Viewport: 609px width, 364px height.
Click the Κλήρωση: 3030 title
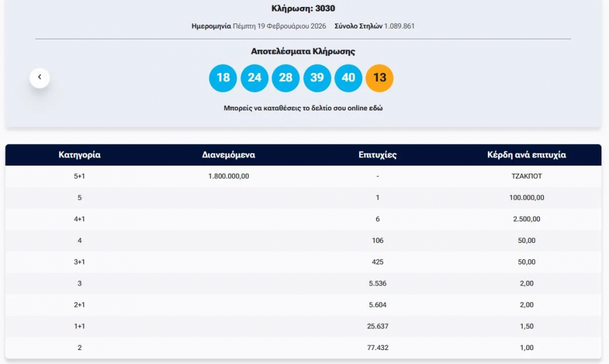tap(303, 9)
